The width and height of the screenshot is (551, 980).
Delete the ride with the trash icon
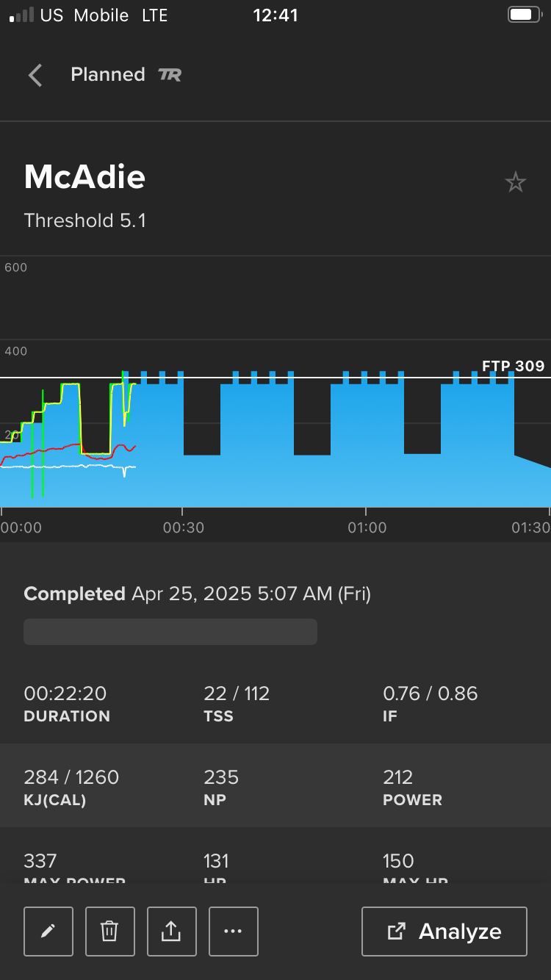(x=110, y=932)
